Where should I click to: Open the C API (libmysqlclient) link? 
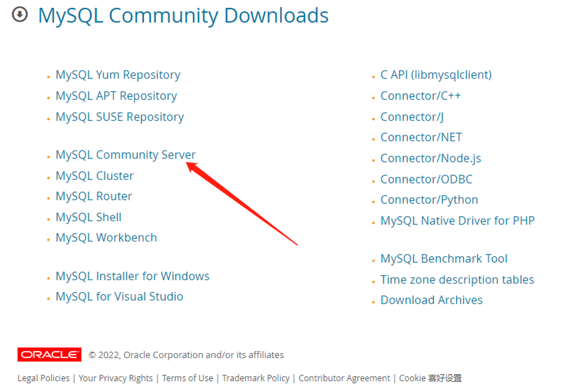coord(436,75)
